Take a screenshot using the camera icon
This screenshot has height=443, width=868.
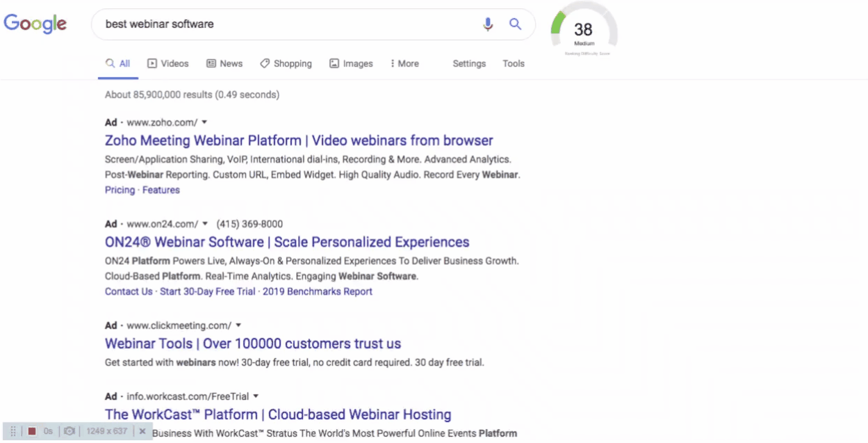coord(69,431)
